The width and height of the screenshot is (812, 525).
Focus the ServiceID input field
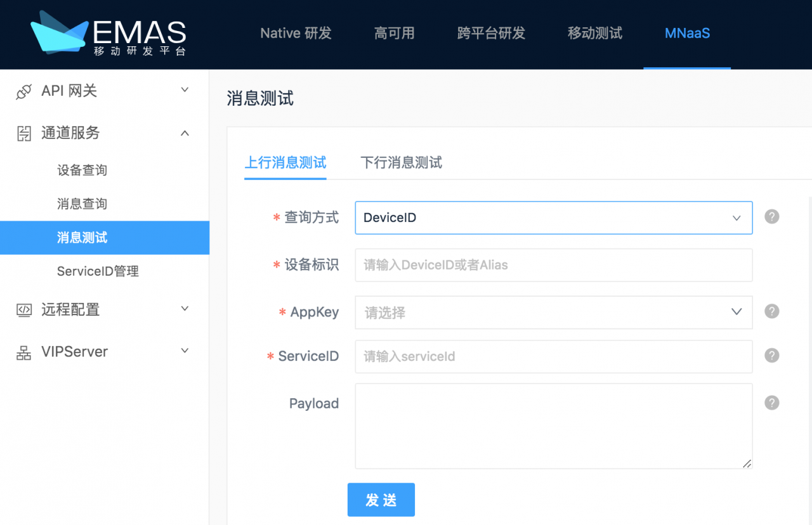click(x=553, y=356)
